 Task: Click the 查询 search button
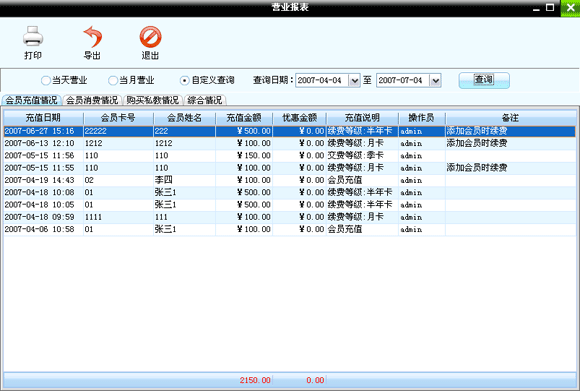484,80
